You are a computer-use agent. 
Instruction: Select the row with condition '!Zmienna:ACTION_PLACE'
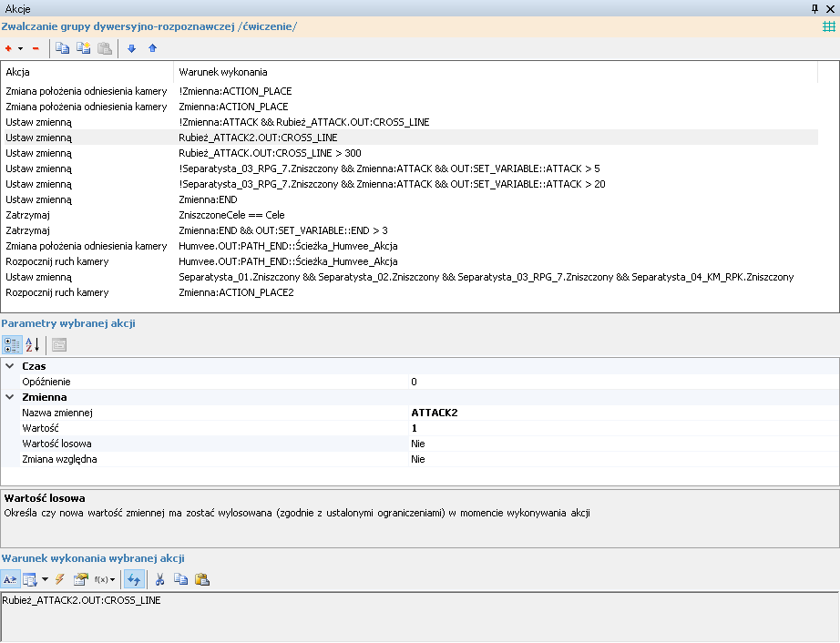click(x=411, y=91)
